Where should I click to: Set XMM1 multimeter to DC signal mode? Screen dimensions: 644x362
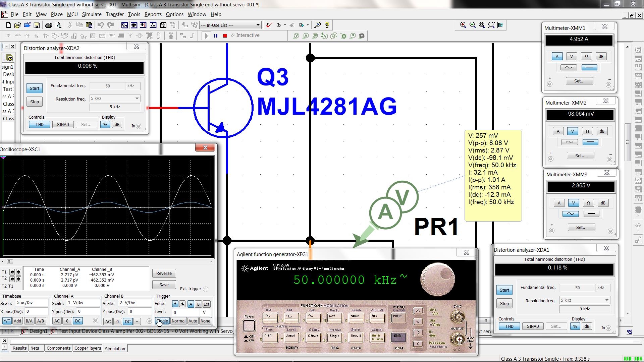(x=589, y=67)
